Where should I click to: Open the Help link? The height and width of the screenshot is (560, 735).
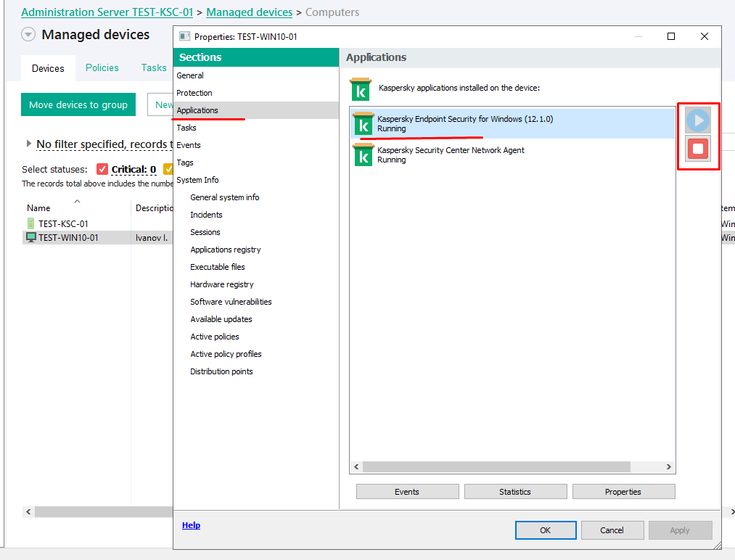coord(192,525)
